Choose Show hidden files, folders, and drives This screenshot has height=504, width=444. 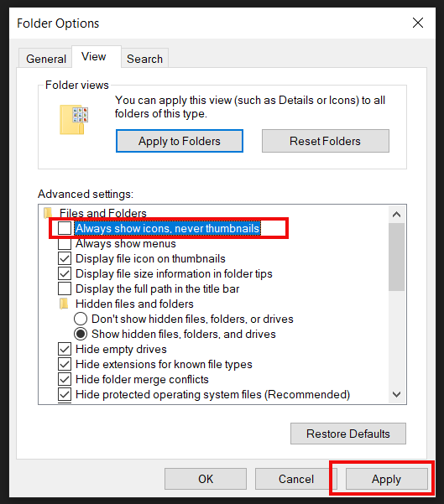81,334
